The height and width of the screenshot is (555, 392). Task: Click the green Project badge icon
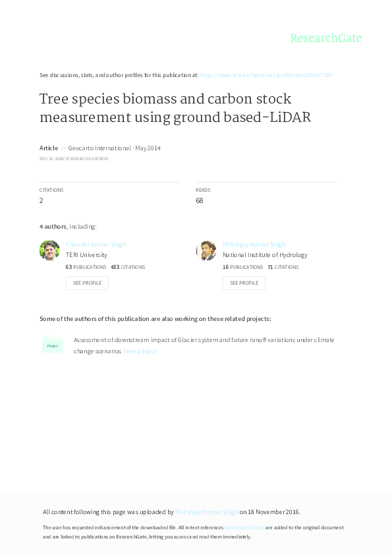[53, 345]
